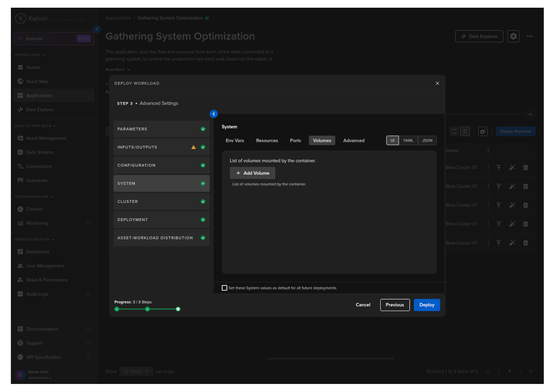Viewport: 555px width, 392px height.
Task: Select the Cluster step in the list
Action: 161,202
